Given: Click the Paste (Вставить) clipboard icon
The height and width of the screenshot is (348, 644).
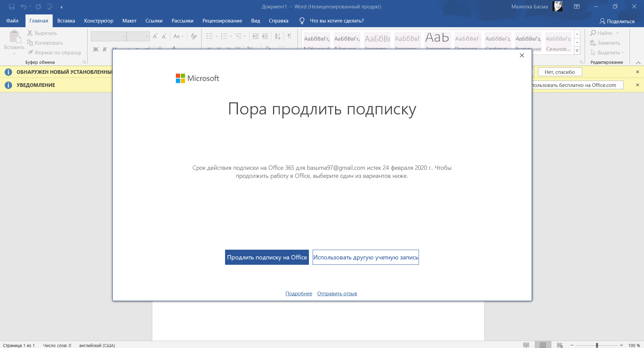Looking at the screenshot, I should (14, 37).
